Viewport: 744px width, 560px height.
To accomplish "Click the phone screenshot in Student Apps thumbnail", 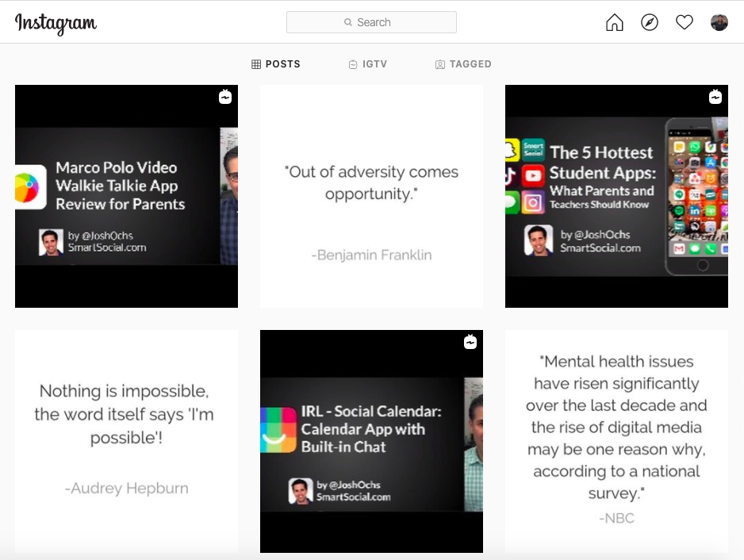I will coord(696,196).
